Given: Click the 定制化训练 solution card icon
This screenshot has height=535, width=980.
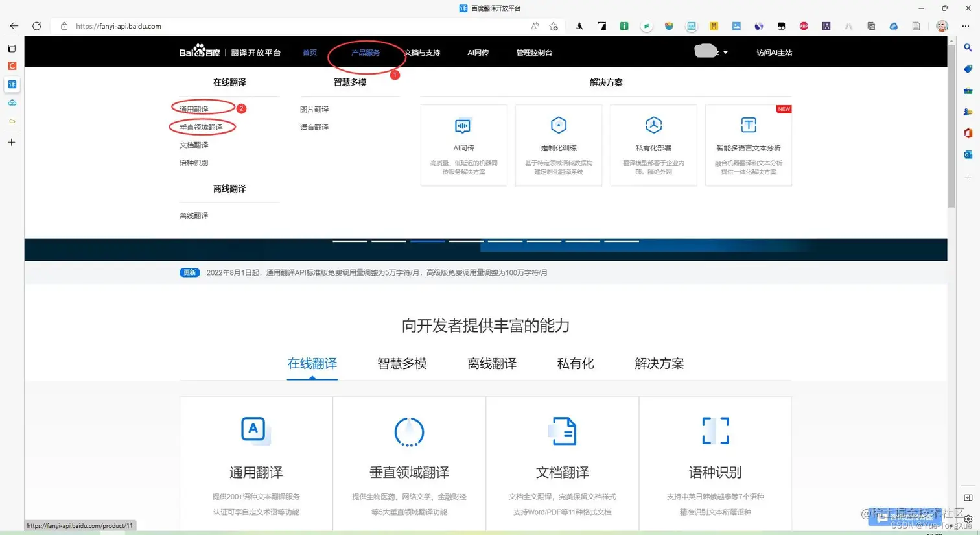Looking at the screenshot, I should coord(558,125).
